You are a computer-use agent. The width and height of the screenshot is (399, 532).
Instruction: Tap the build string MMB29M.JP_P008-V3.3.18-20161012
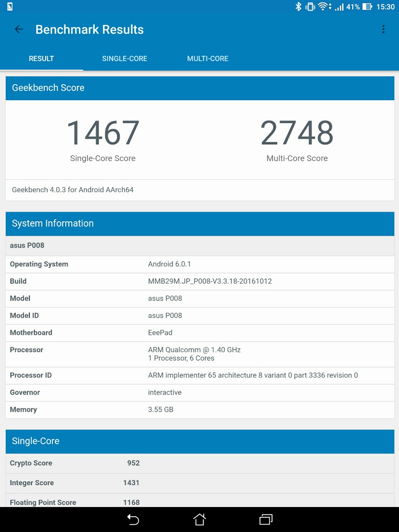[x=210, y=281]
